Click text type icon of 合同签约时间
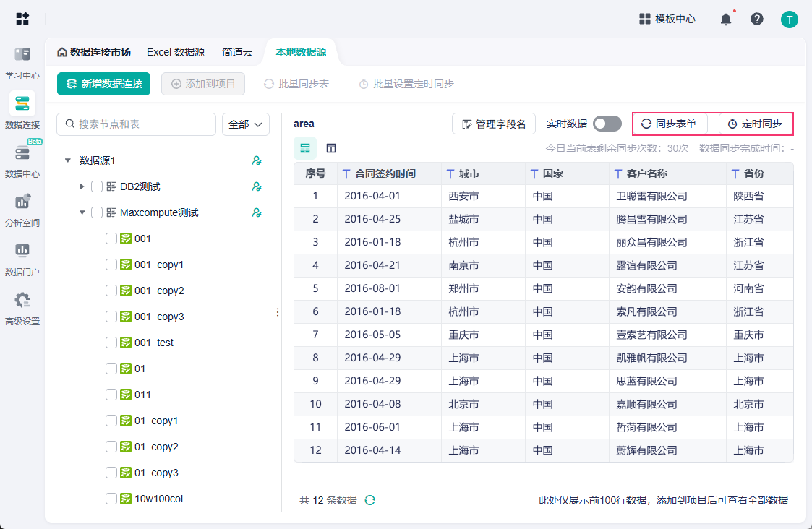Viewport: 812px width, 529px height. tap(346, 174)
